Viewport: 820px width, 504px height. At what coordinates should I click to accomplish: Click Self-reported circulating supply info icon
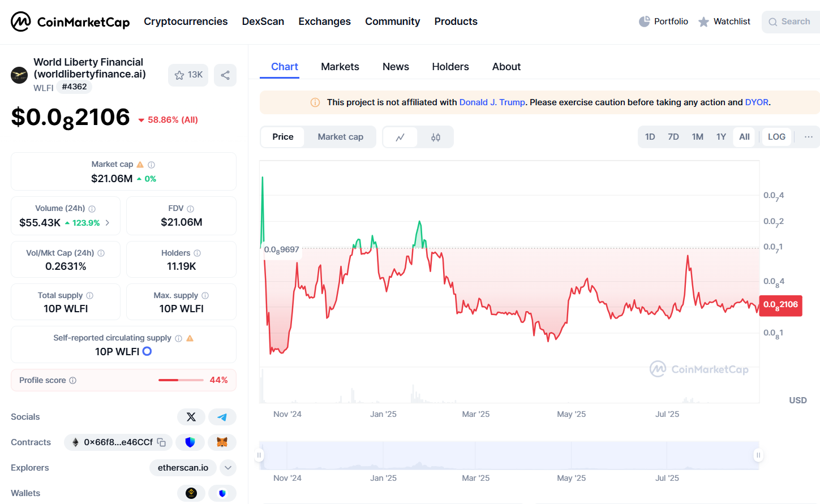[178, 338]
